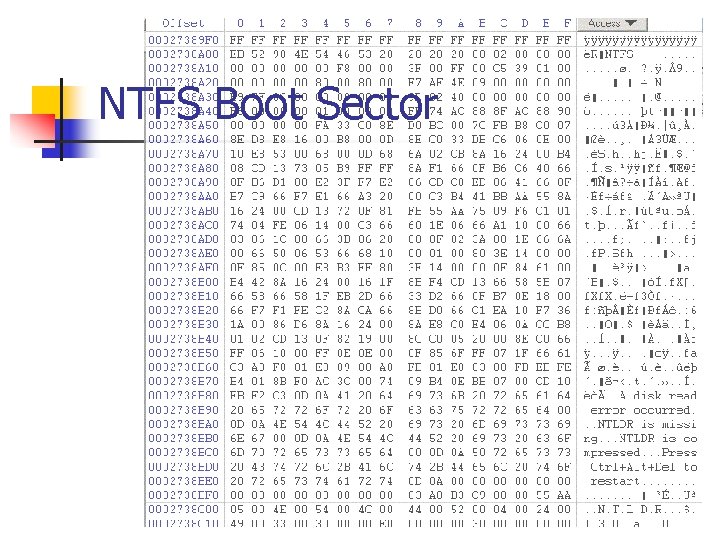Open the Access dropdown menu

(x=612, y=23)
